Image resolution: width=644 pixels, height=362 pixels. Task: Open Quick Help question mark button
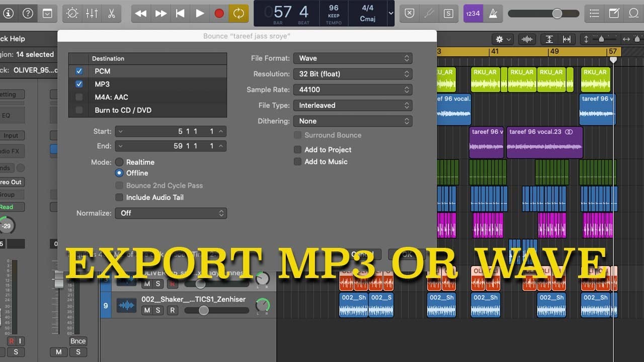pos(28,14)
